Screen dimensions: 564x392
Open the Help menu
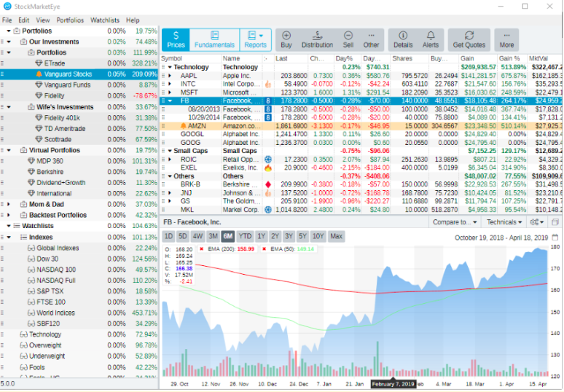pyautogui.click(x=133, y=20)
